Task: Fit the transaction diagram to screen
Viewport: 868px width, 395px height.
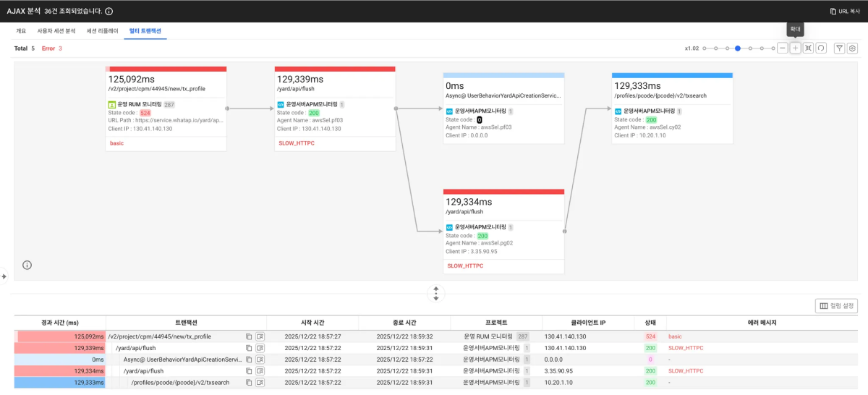Action: [808, 48]
